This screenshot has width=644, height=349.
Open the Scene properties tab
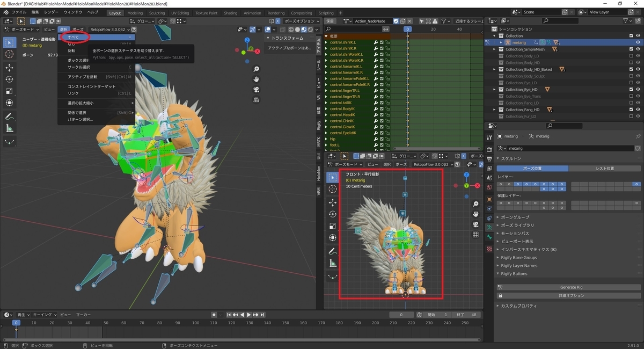point(489,178)
